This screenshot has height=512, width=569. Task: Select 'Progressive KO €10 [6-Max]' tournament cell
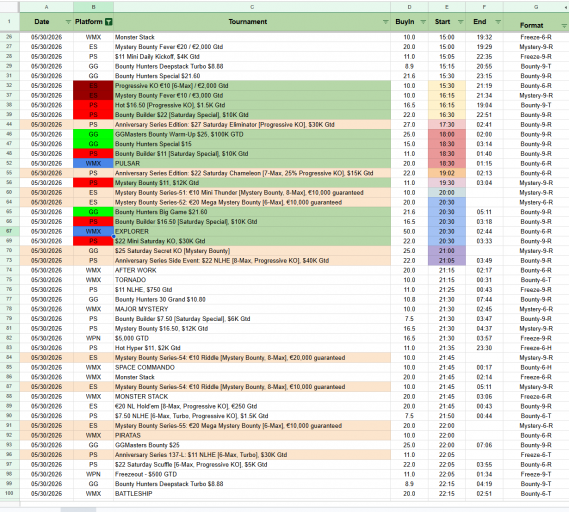[252, 86]
